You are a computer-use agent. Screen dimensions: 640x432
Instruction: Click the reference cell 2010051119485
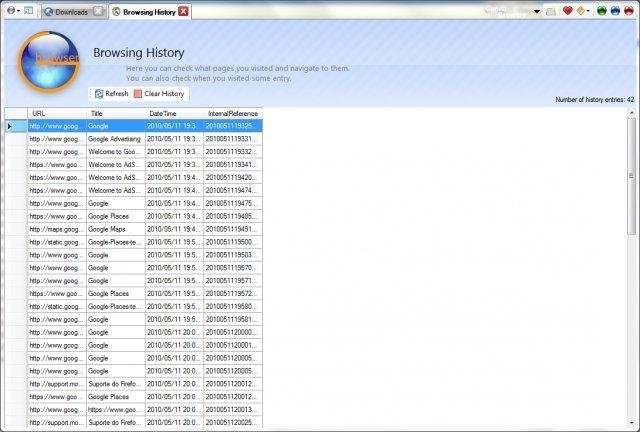(x=233, y=216)
